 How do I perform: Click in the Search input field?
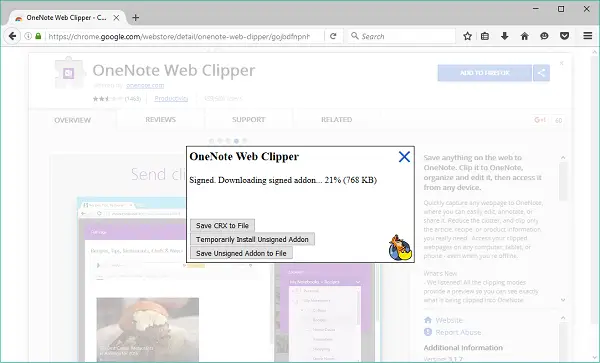tap(401, 36)
